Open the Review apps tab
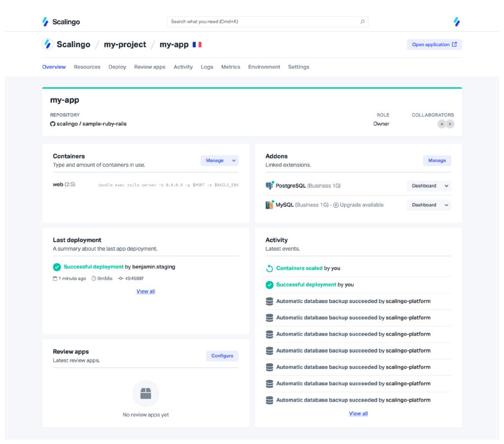This screenshot has height=444, width=504. tap(150, 67)
